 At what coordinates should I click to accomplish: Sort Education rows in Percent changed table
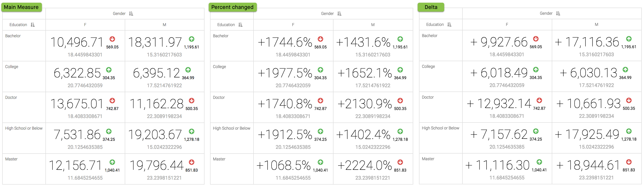pyautogui.click(x=240, y=25)
